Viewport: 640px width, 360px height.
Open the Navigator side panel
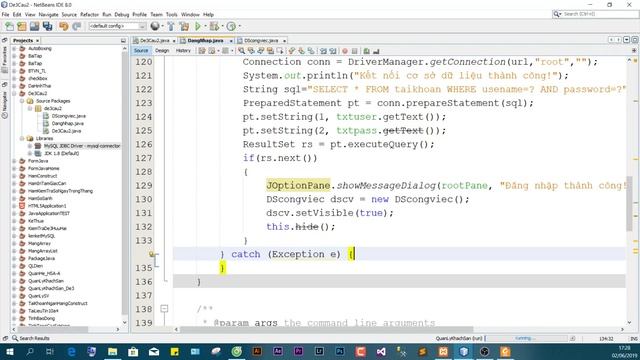4,101
